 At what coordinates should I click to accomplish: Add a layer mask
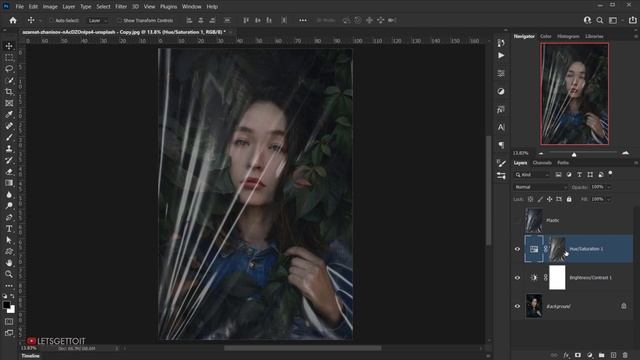point(578,355)
